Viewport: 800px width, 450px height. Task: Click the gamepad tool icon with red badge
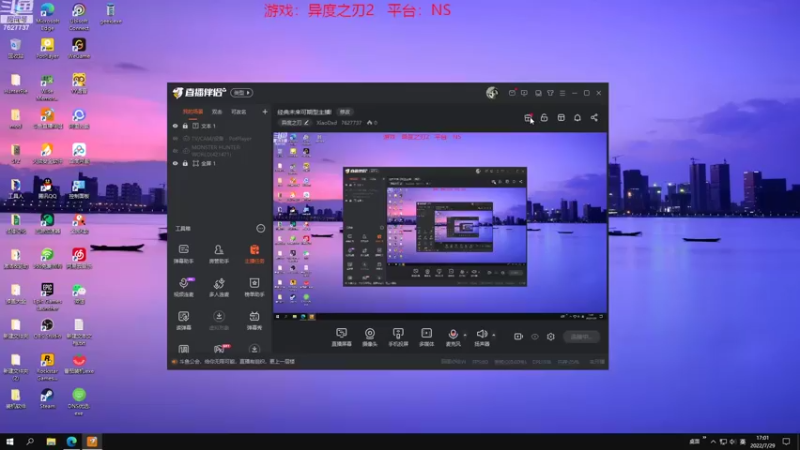(220, 348)
